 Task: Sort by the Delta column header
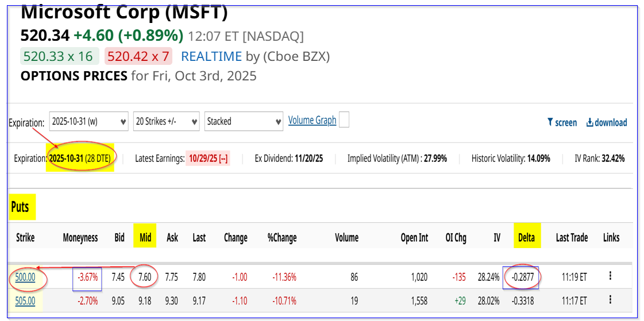pos(526,237)
